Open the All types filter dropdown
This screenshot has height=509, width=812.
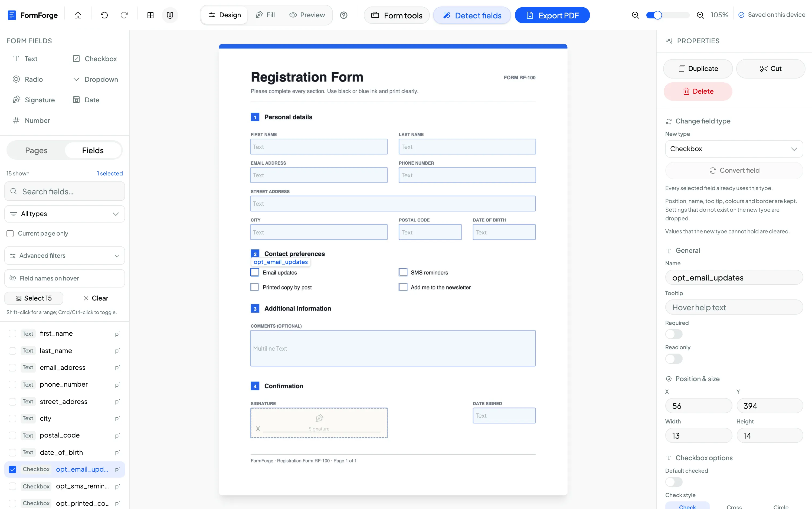click(x=65, y=214)
